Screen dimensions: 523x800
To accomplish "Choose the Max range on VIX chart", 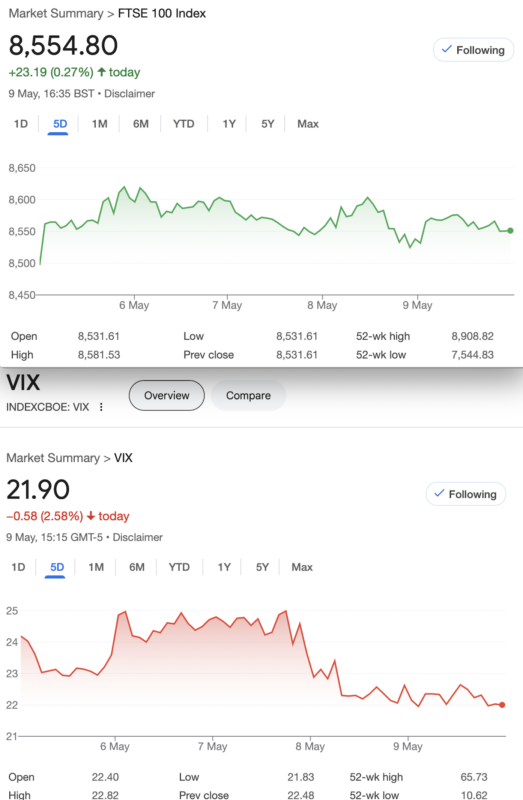I will click(302, 567).
